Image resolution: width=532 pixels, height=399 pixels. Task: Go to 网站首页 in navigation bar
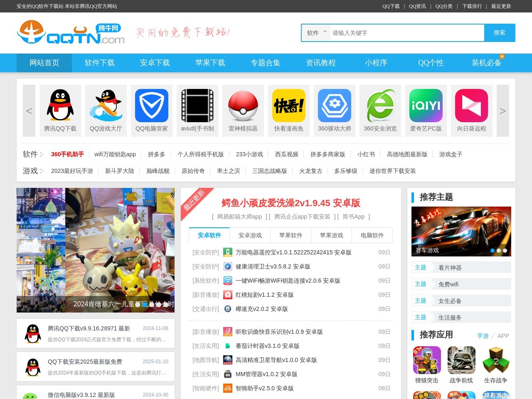click(x=44, y=63)
